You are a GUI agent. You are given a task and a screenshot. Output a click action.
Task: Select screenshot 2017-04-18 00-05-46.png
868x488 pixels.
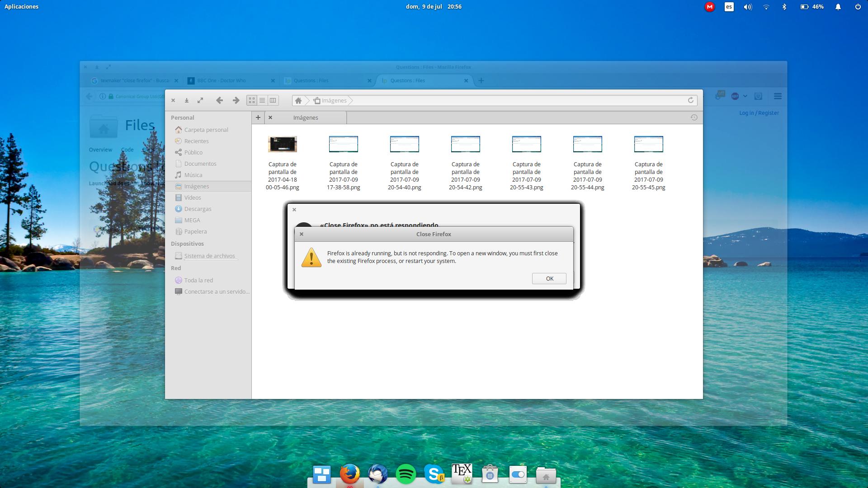point(283,163)
